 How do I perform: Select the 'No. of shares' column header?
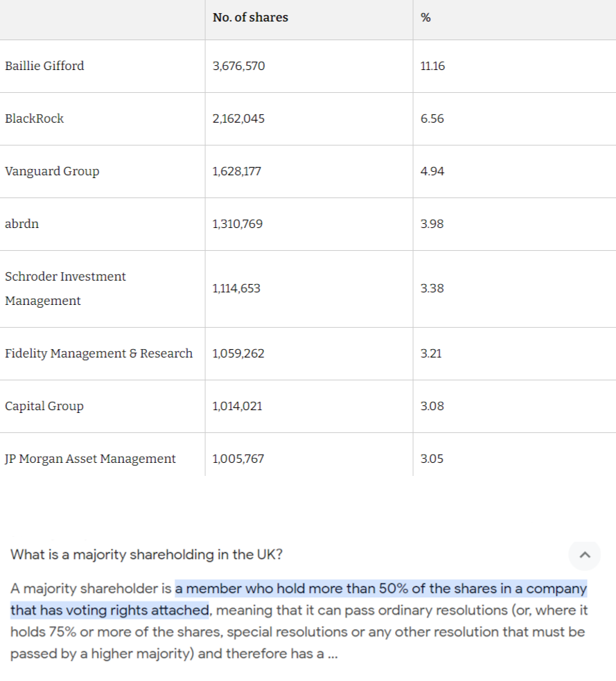click(x=250, y=17)
